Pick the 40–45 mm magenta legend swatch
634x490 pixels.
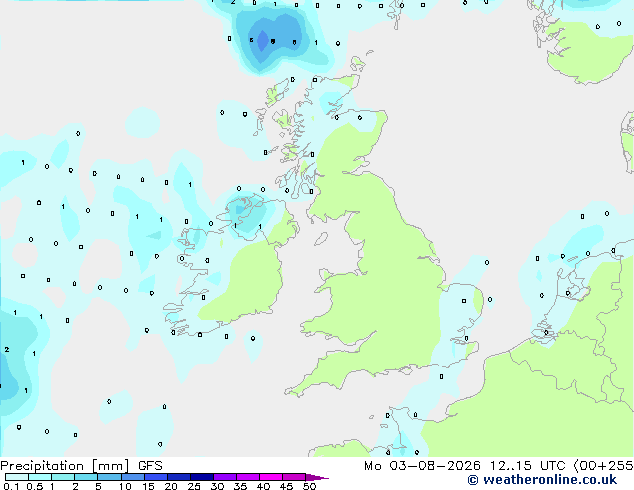click(x=271, y=477)
